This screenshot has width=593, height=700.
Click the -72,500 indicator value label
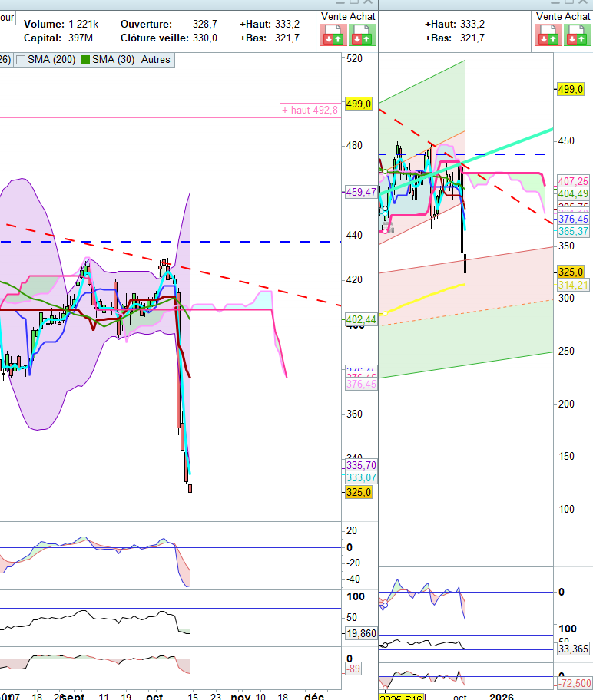pos(573,683)
